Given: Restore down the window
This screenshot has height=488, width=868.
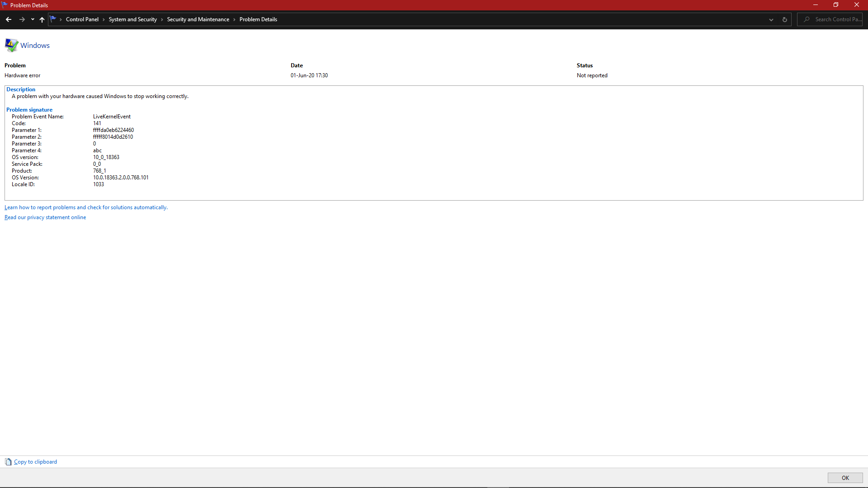Looking at the screenshot, I should point(836,5).
